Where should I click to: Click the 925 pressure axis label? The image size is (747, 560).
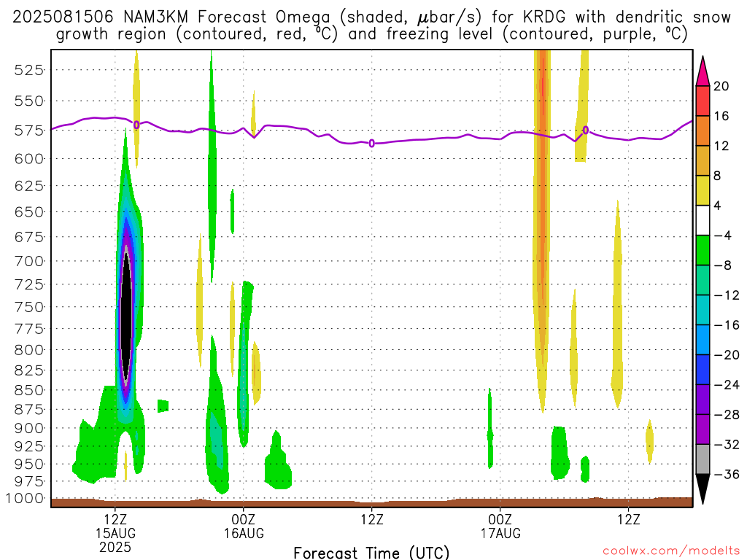[29, 446]
